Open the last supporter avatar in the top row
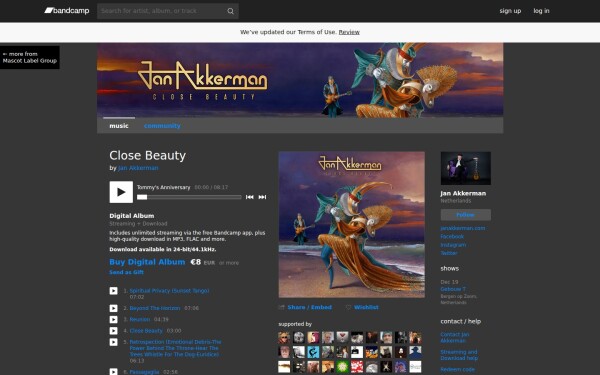This screenshot has height=375, width=600. coord(415,338)
